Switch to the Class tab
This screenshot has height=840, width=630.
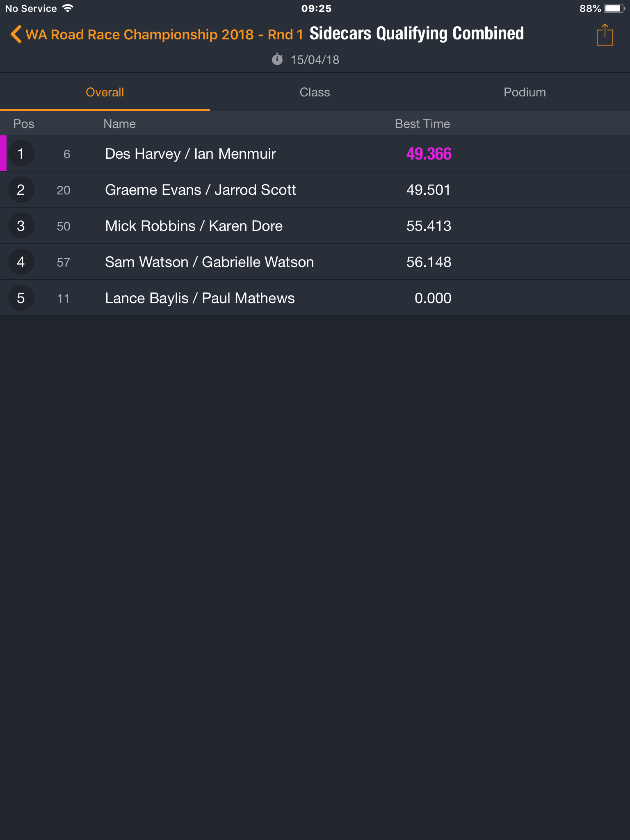315,92
